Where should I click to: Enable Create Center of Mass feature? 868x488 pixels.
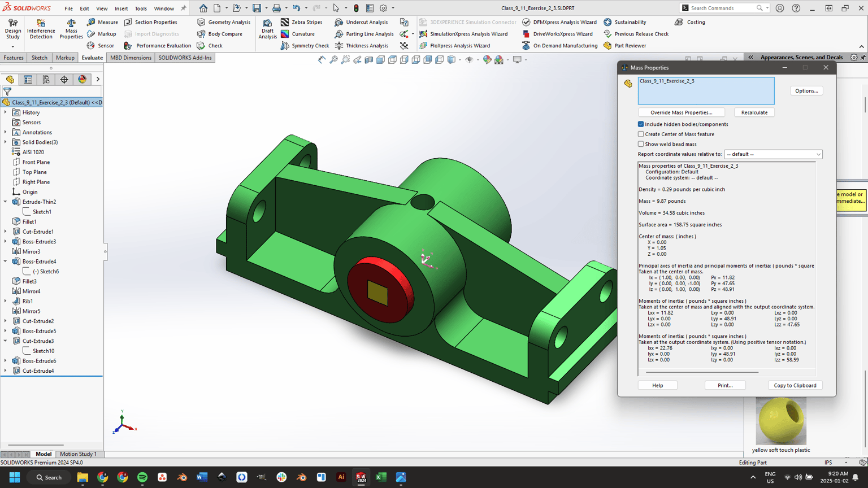point(641,134)
